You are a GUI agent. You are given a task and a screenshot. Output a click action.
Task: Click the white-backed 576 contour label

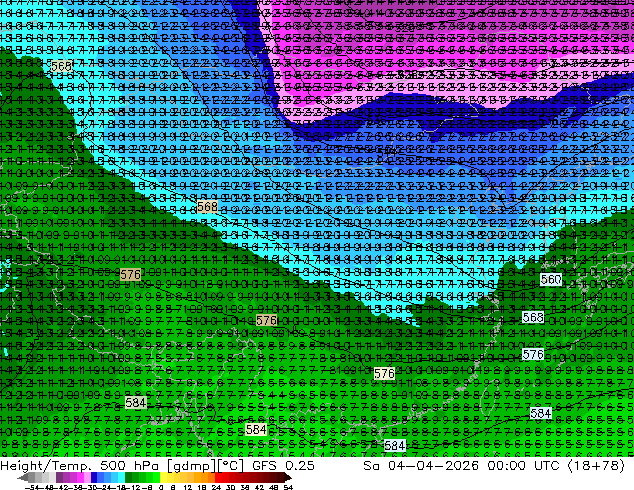[533, 355]
